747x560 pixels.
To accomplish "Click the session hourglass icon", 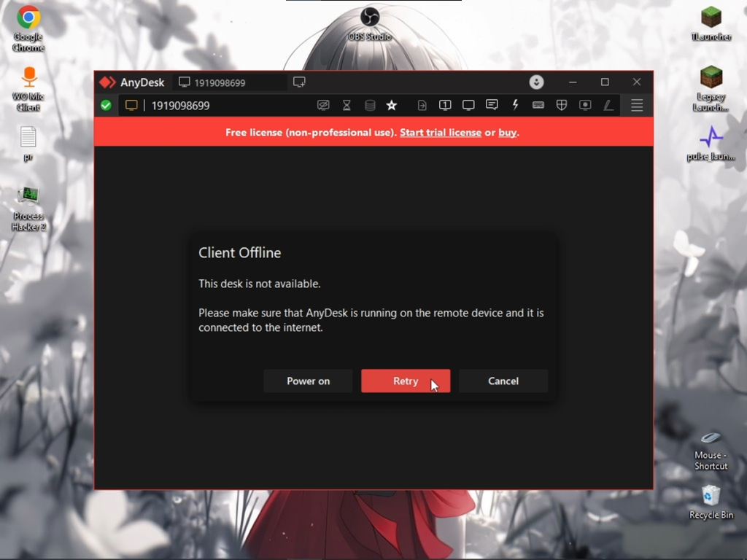I will (x=347, y=105).
